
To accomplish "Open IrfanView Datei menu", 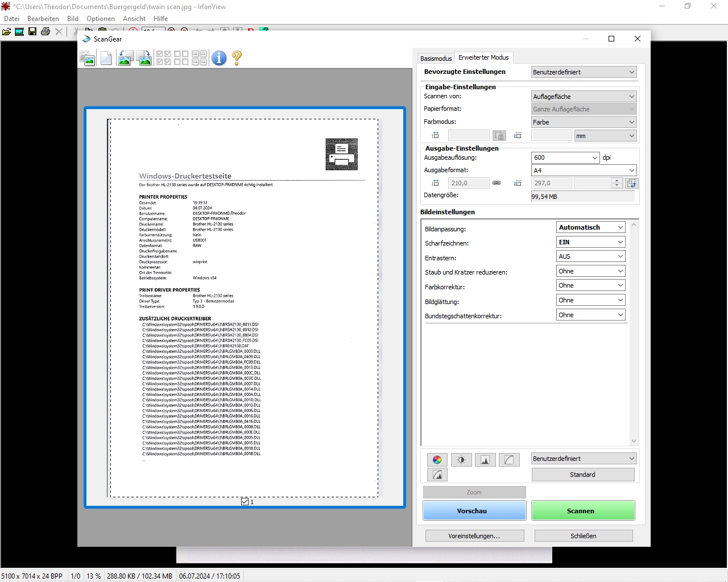I will click(11, 19).
